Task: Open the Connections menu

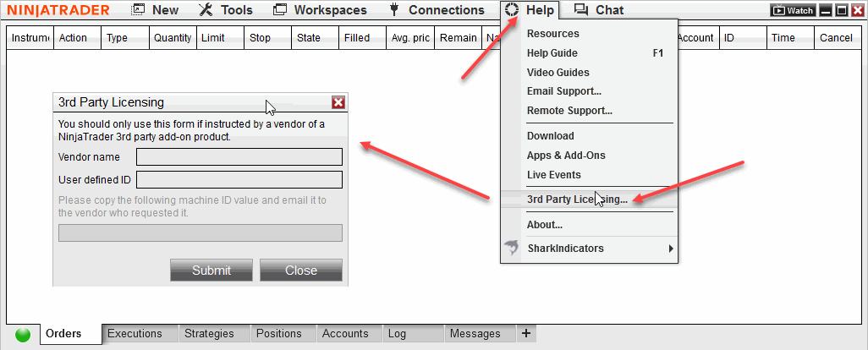Action: pyautogui.click(x=437, y=10)
